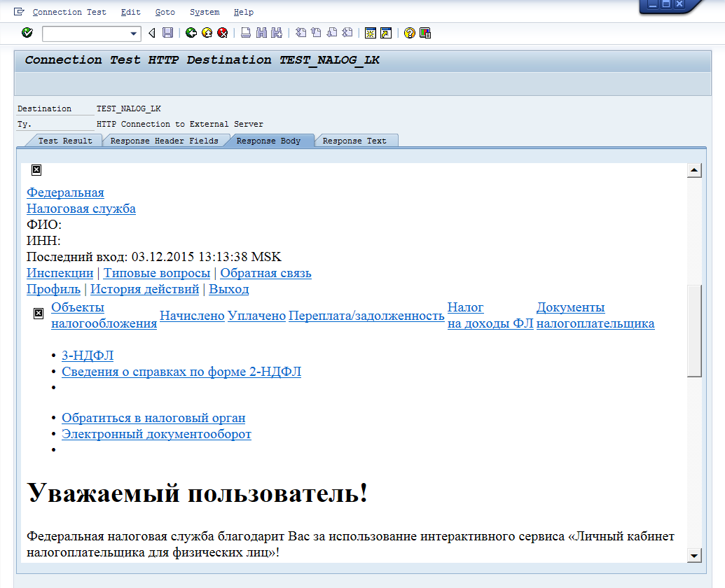The image size is (725, 588).
Task: Click the "3-НДФЛ" link
Action: [x=88, y=356]
